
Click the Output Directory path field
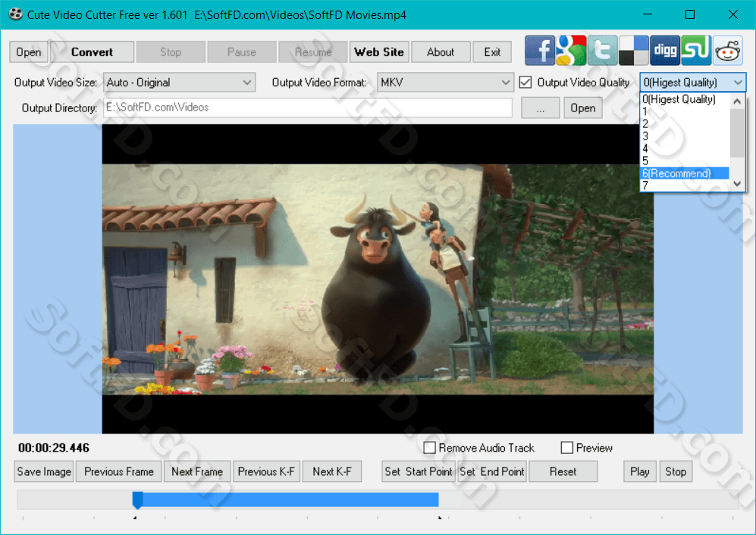(x=308, y=108)
